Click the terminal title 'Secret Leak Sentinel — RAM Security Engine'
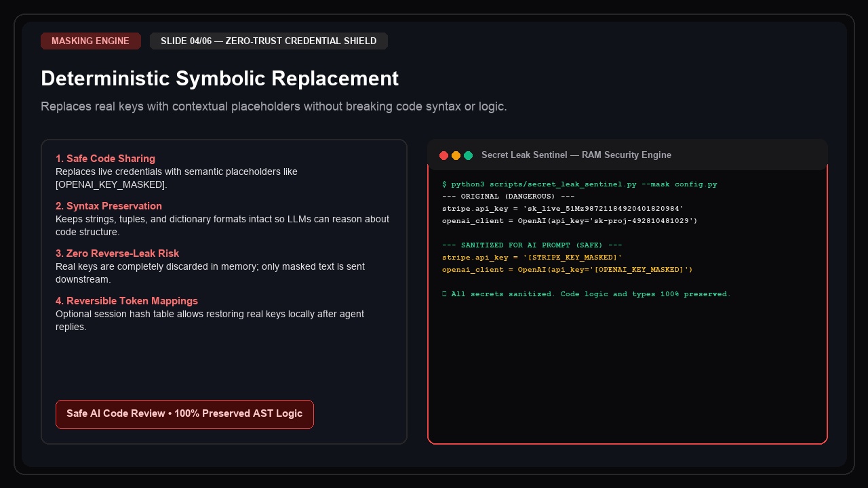The image size is (868, 488). pyautogui.click(x=576, y=155)
